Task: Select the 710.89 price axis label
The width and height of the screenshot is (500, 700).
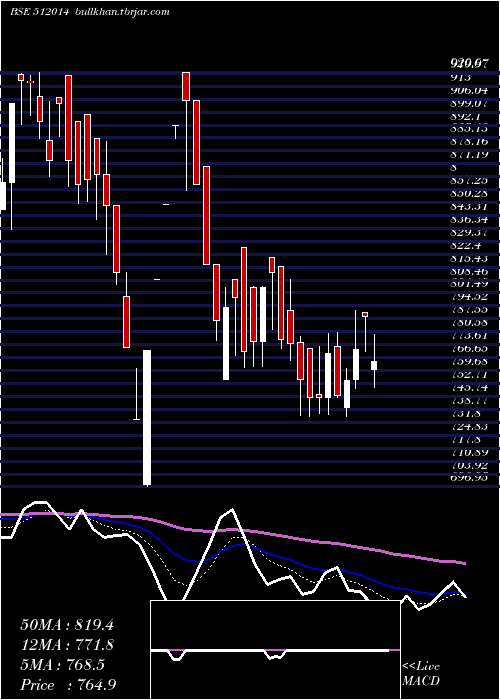Action: coord(468,454)
